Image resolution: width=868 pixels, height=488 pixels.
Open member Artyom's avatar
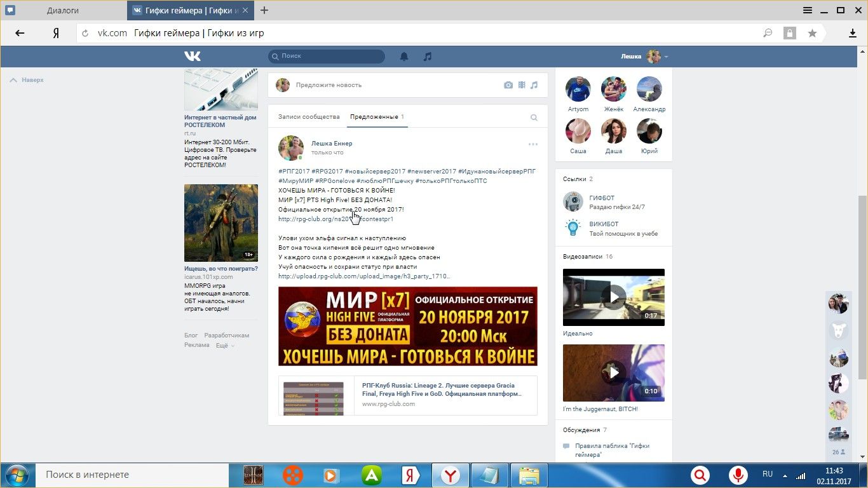point(578,89)
